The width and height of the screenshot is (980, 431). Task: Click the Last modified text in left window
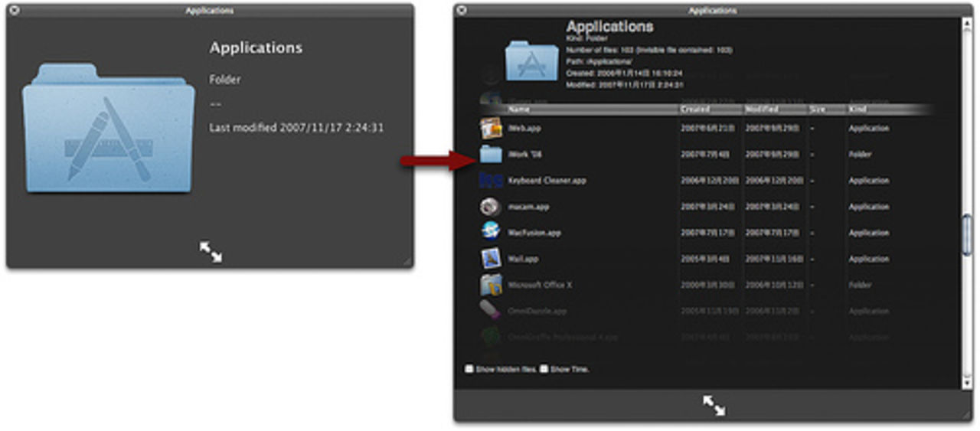296,128
